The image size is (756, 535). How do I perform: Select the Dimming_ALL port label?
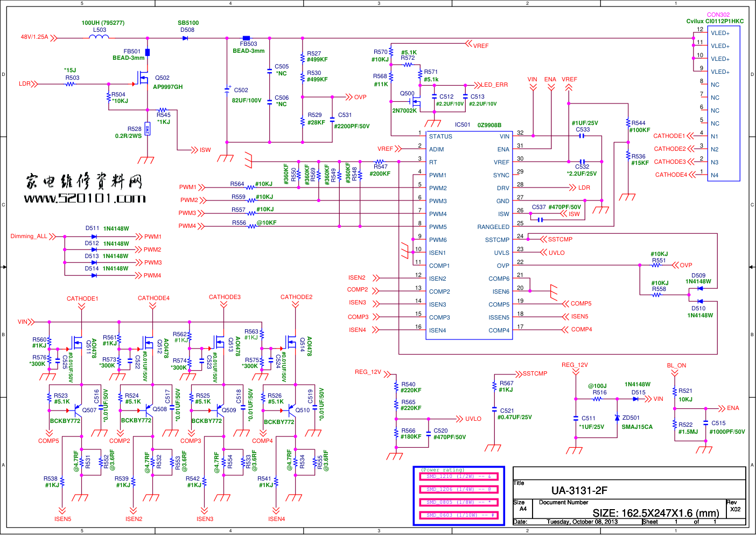pyautogui.click(x=29, y=236)
